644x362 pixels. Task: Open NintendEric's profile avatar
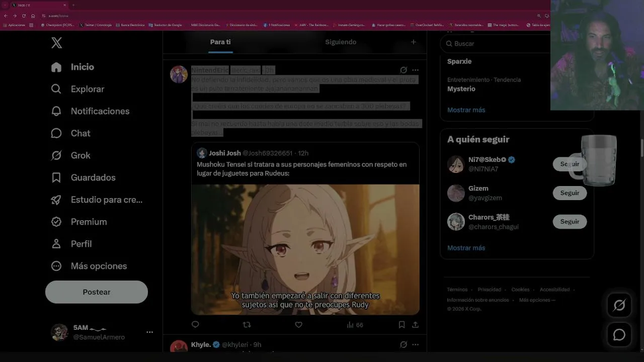point(179,74)
